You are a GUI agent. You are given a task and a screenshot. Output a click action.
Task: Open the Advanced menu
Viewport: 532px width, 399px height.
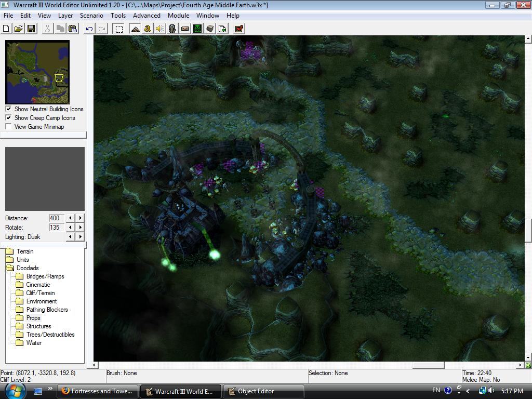tap(147, 15)
